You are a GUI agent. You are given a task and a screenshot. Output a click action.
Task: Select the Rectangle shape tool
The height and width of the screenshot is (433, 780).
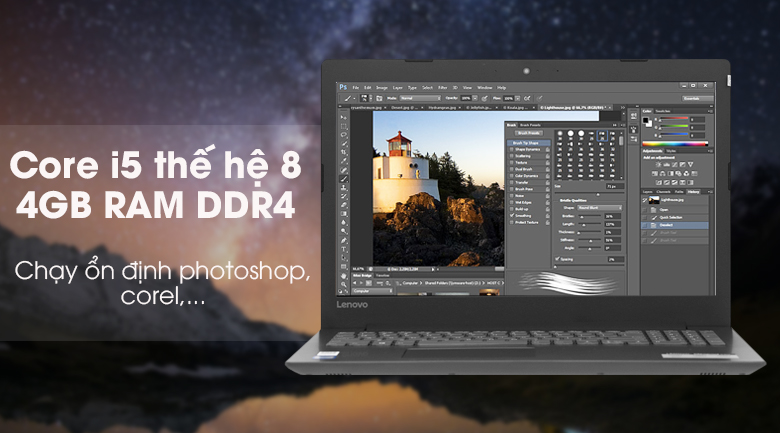coord(343,267)
